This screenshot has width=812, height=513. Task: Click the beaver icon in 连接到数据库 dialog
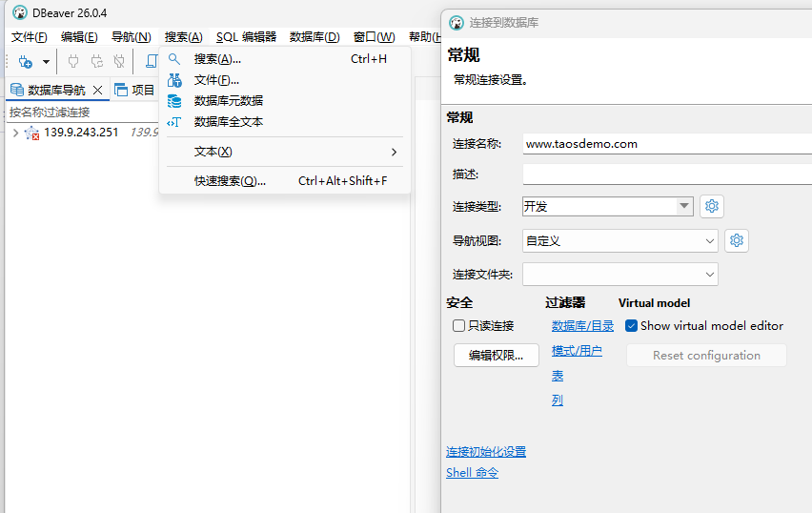457,23
